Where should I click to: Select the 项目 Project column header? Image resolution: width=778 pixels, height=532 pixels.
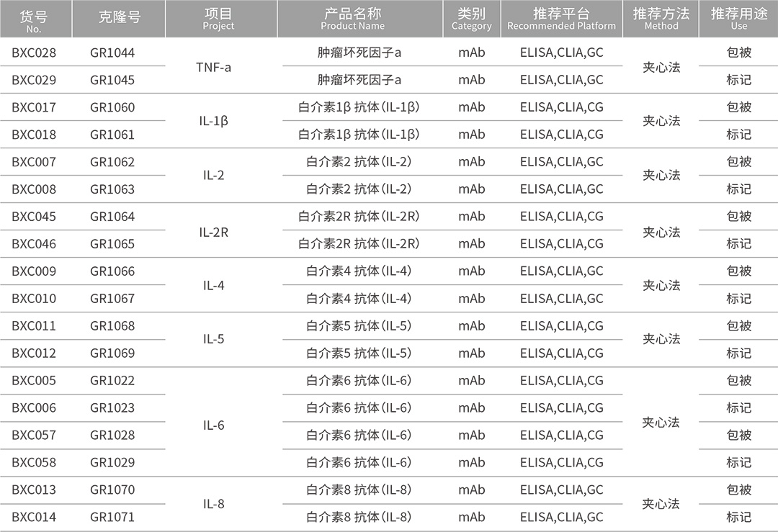tap(218, 19)
